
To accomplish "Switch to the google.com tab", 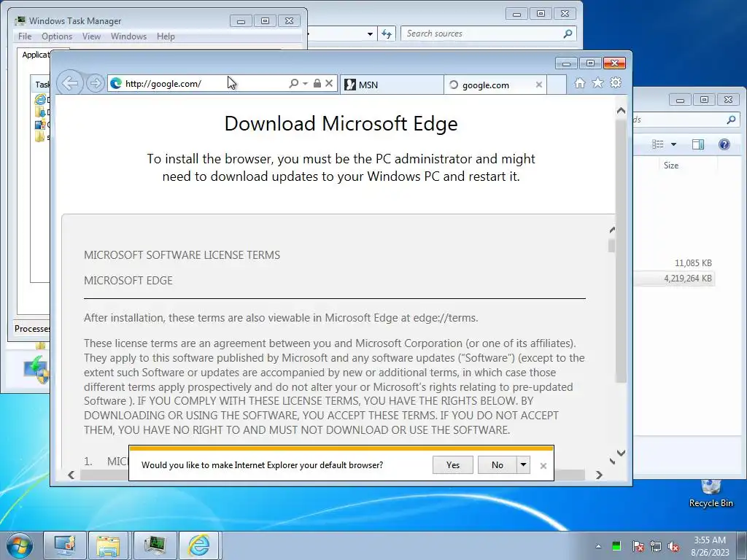I will pos(495,85).
